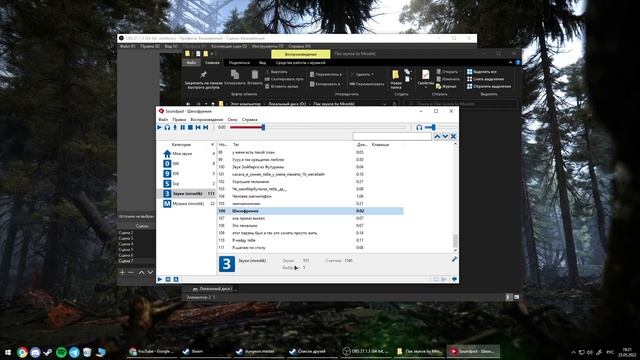Viewport: 640px width, 360px height.
Task: Open Explorer help with blue question icon
Action: tap(518, 63)
